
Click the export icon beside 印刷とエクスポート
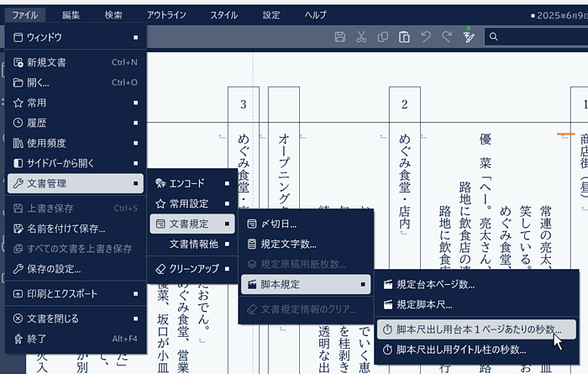pyautogui.click(x=18, y=293)
